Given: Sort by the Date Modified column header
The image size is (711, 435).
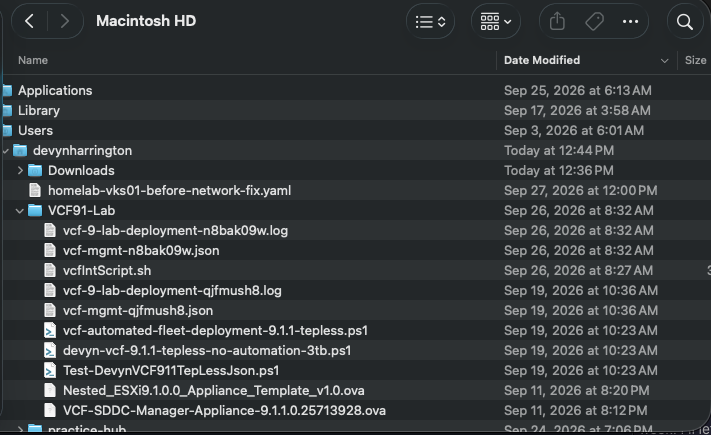Looking at the screenshot, I should click(x=542, y=60).
